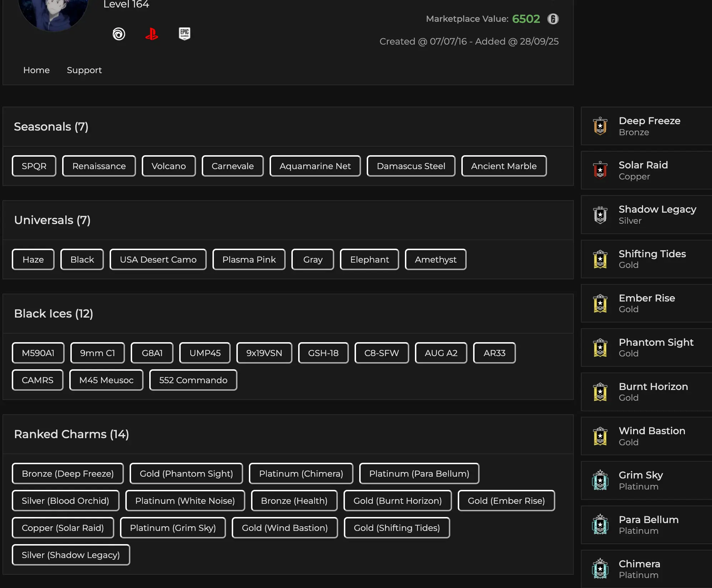
Task: Select the Damascus Steel seasonal skin
Action: pos(411,166)
